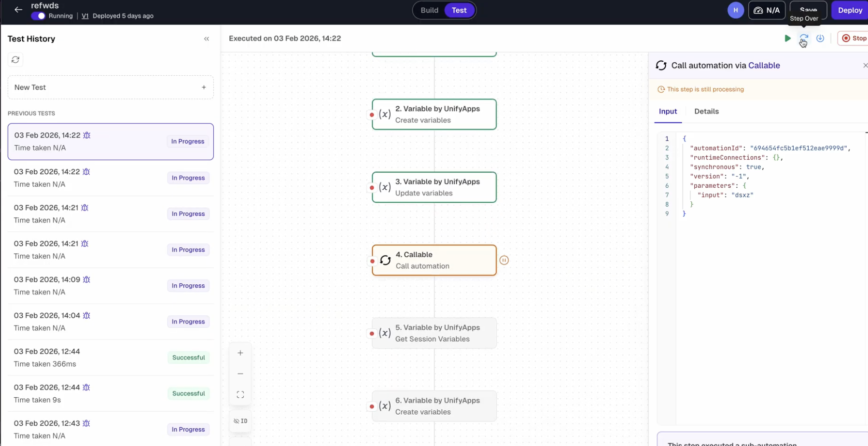Zoom in on the workflow canvas
This screenshot has width=868, height=446.
240,353
